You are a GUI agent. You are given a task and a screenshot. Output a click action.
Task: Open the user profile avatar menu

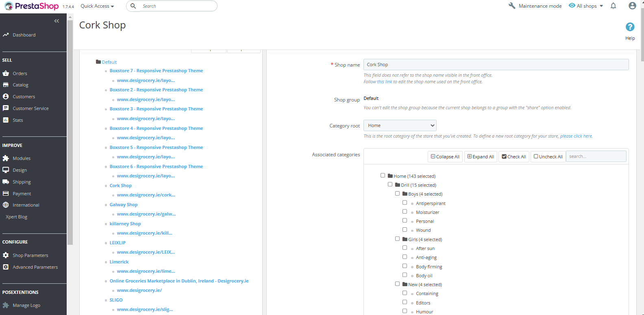pos(632,6)
